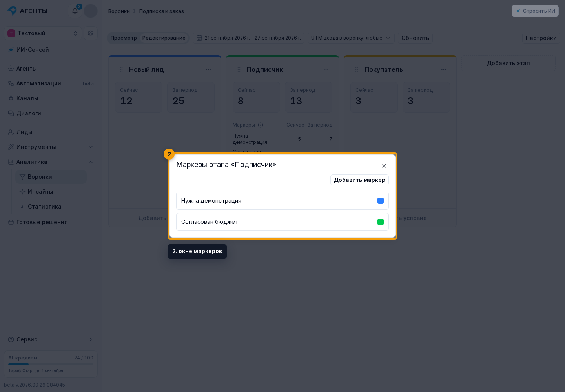The height and width of the screenshot is (392, 565).
Task: Switch to the Просмотр tab
Action: 124,38
